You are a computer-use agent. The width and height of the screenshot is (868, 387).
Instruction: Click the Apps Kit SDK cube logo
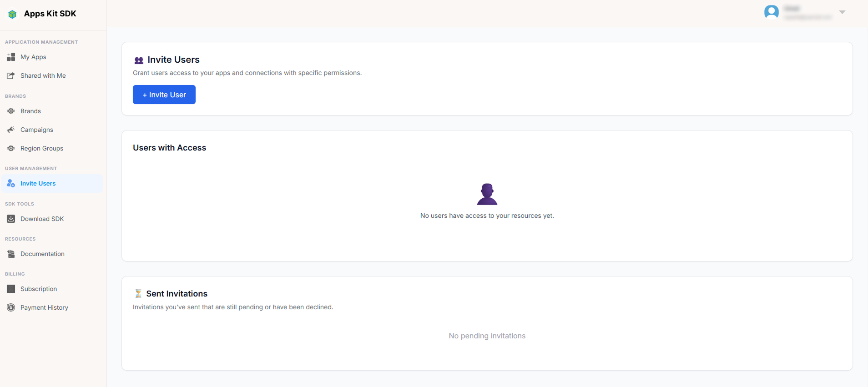click(x=12, y=14)
